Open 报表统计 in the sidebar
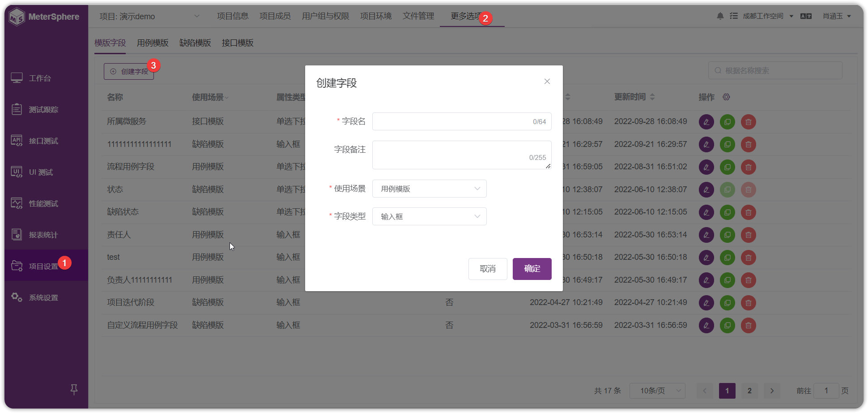The width and height of the screenshot is (868, 413). 47,235
